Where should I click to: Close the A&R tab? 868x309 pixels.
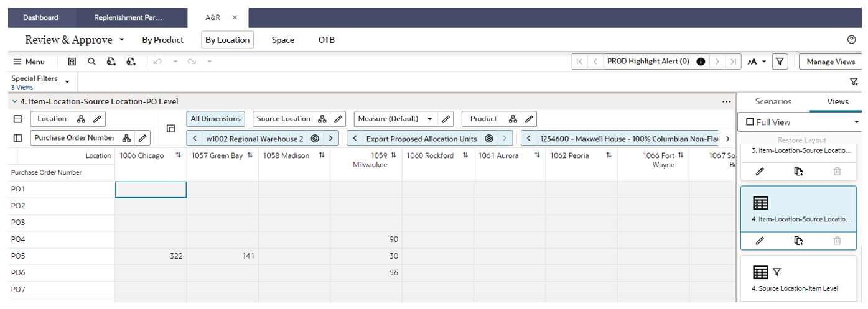click(x=235, y=17)
